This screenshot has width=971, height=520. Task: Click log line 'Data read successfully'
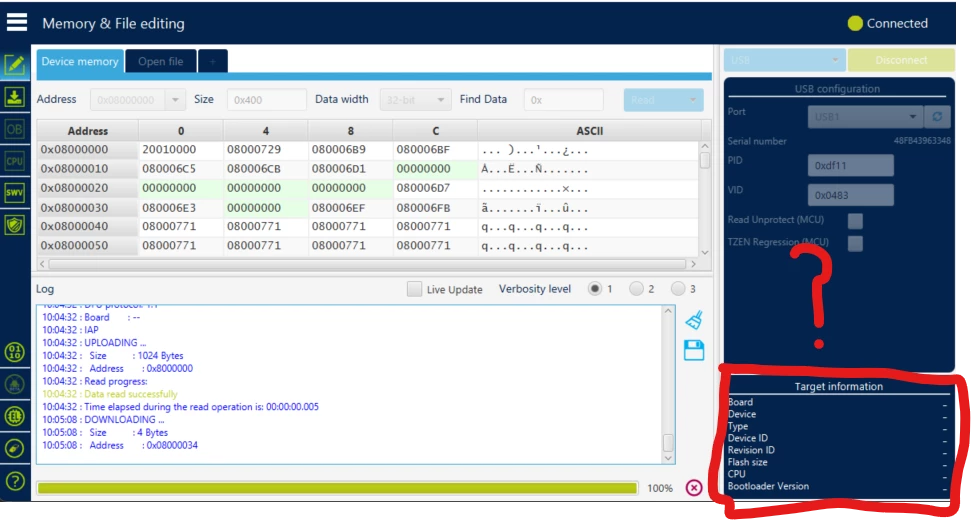click(110, 394)
